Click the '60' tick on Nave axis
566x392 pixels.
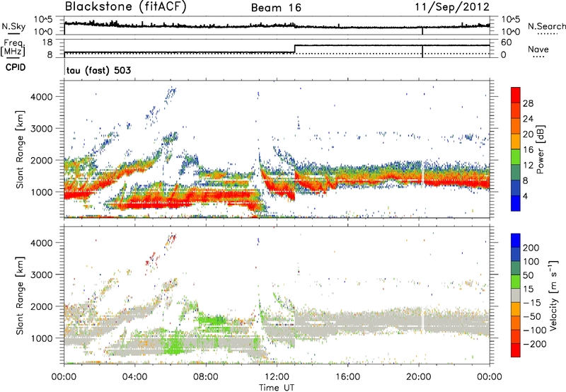pyautogui.click(x=506, y=42)
